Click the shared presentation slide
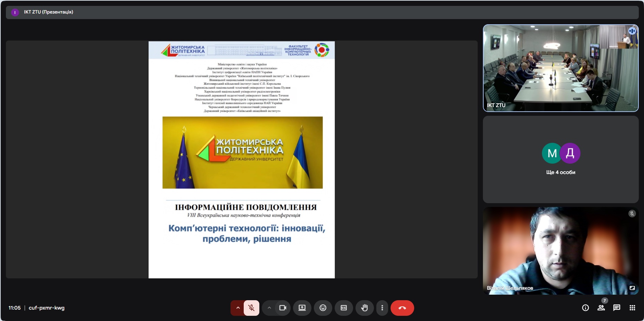 [242, 159]
